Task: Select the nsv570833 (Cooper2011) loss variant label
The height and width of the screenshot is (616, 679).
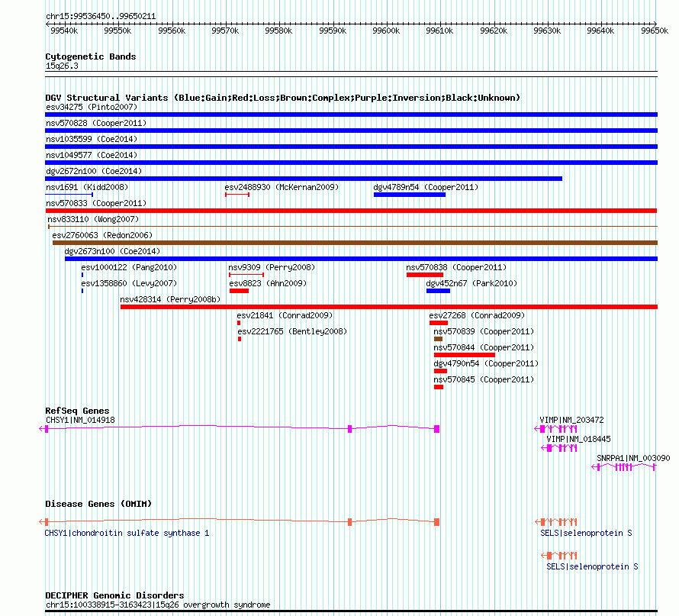Action: [96, 203]
